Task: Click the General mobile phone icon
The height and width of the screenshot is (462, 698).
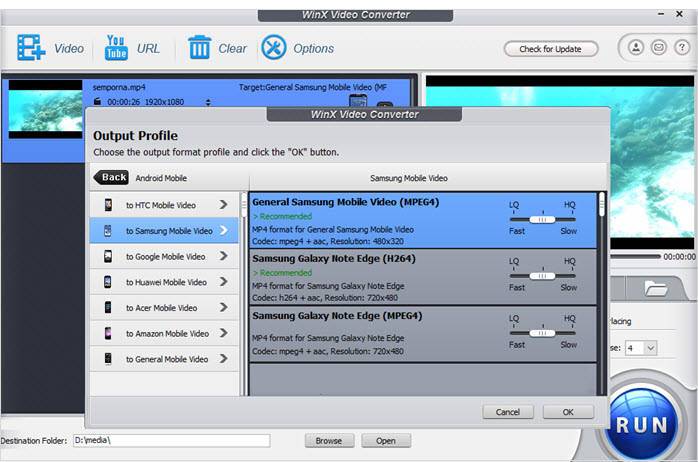Action: pos(108,359)
